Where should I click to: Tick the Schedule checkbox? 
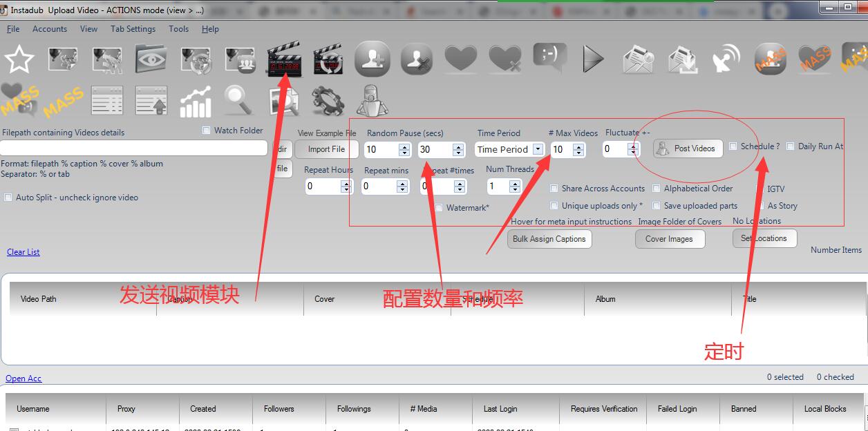click(x=733, y=146)
